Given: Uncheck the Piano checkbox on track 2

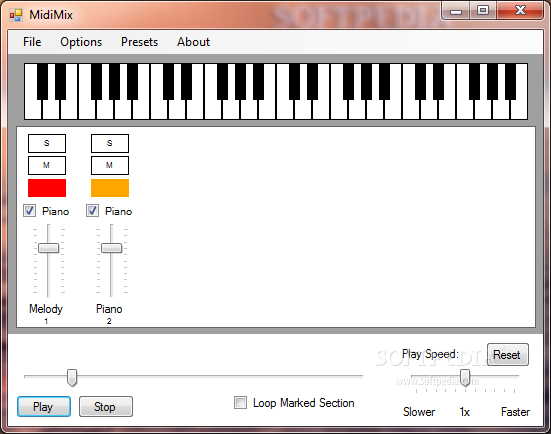Looking at the screenshot, I should 92,211.
